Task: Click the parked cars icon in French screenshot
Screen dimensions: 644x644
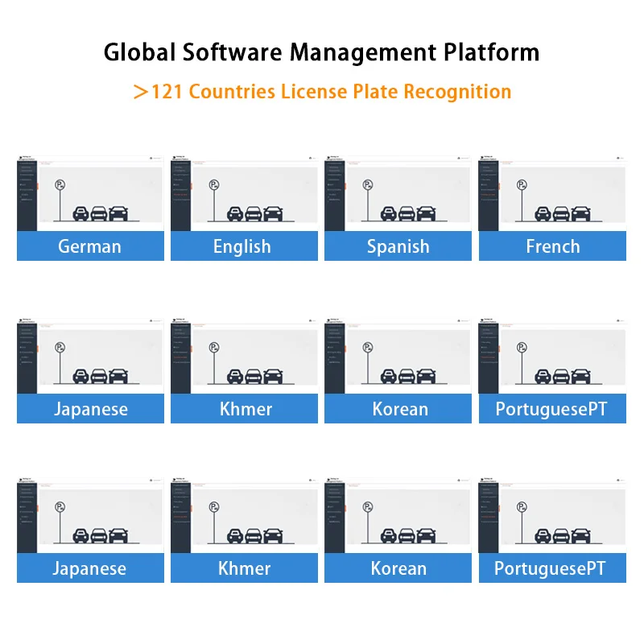Action: pos(563,213)
